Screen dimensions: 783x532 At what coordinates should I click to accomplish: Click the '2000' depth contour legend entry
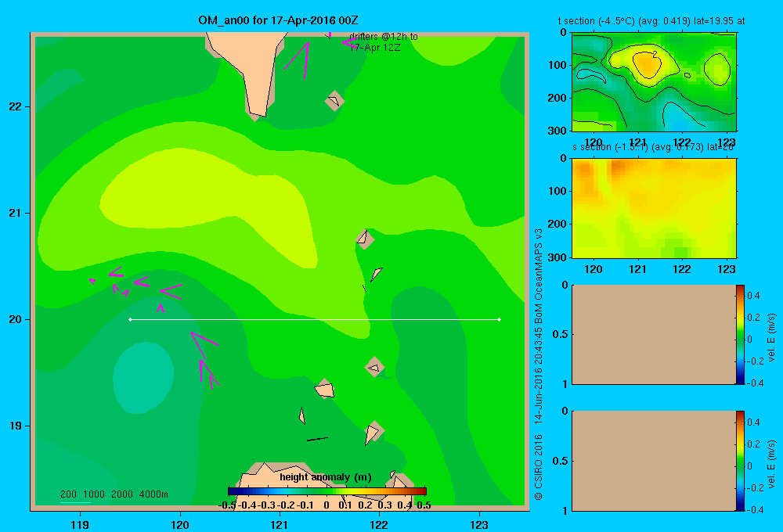coord(122,494)
